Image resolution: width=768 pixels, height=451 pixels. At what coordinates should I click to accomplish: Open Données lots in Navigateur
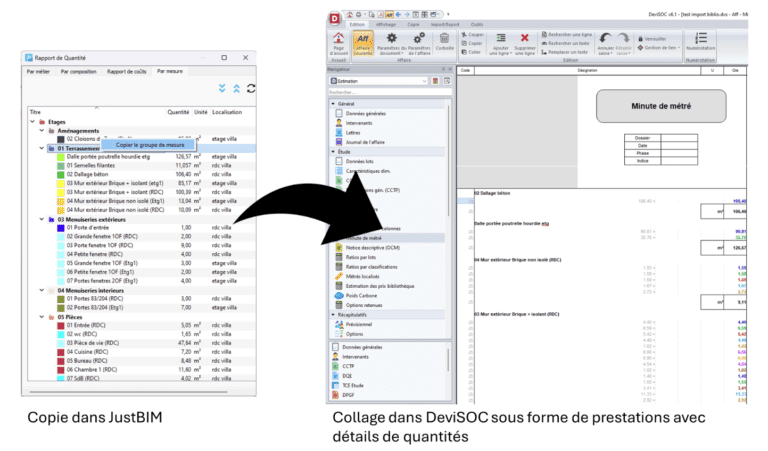pyautogui.click(x=359, y=161)
